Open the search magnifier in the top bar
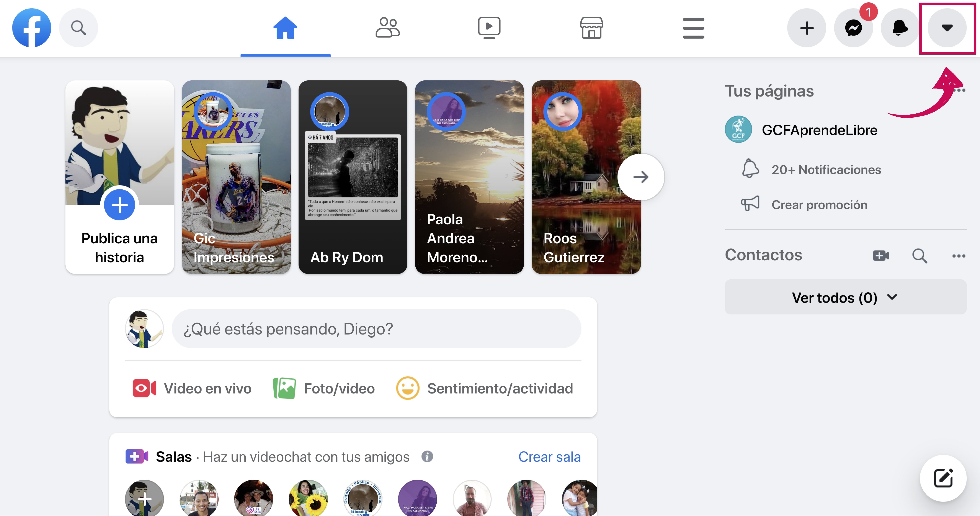This screenshot has width=980, height=516. [x=78, y=28]
